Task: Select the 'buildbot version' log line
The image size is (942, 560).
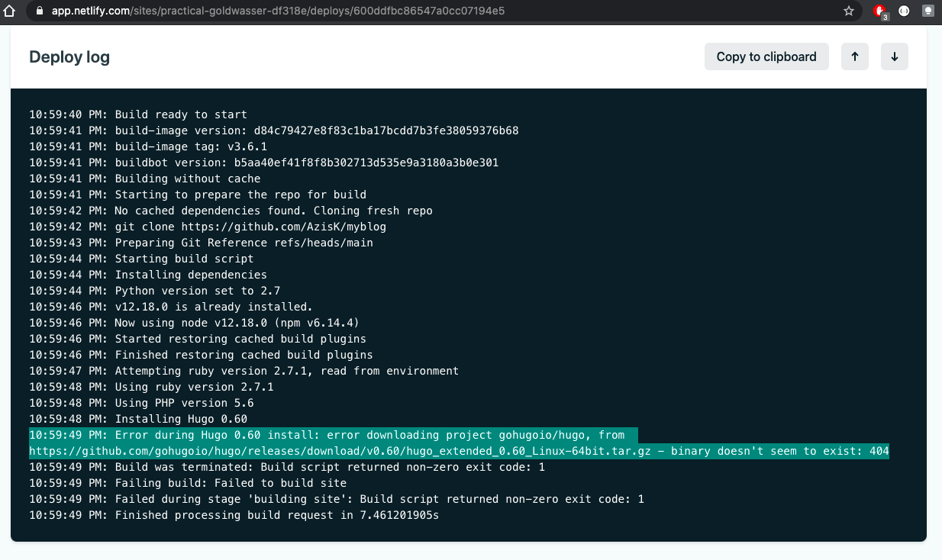Action: [264, 163]
